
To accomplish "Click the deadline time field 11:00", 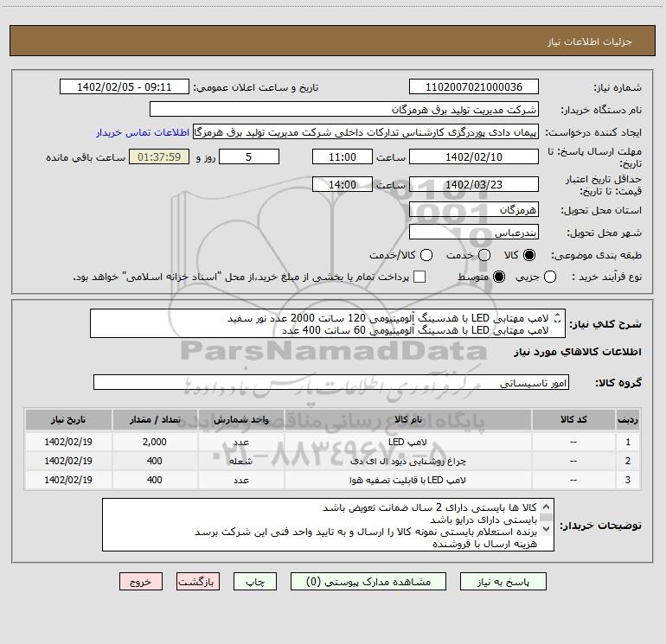I will tap(343, 157).
